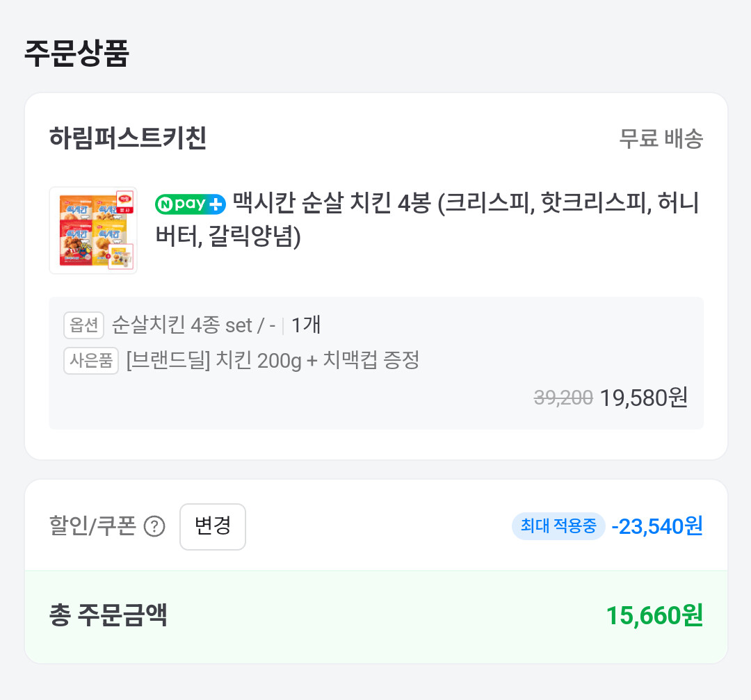Click the Npay plus badge icon
The image size is (751, 700).
[x=191, y=204]
